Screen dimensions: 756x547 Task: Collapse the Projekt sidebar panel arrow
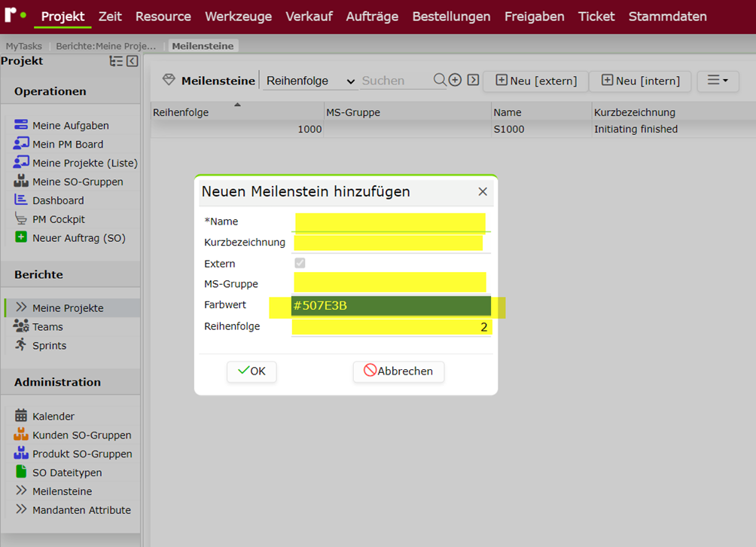pos(132,61)
